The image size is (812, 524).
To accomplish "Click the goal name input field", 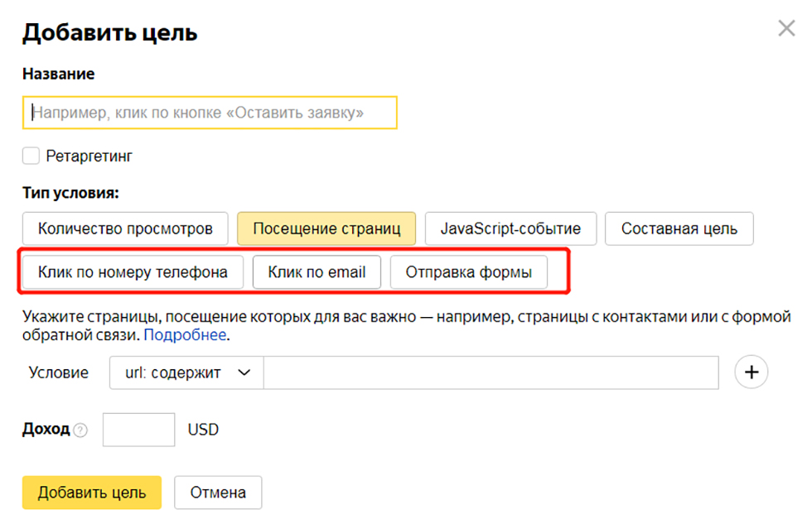I will [x=210, y=113].
